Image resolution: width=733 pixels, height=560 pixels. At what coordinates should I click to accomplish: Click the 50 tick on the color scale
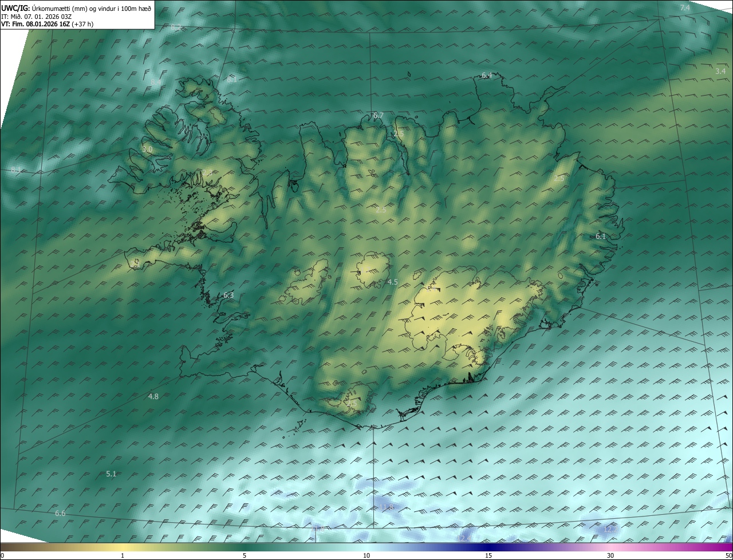pyautogui.click(x=728, y=555)
